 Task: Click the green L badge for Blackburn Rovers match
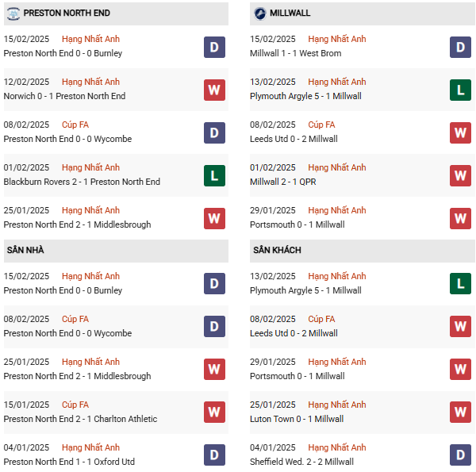click(214, 175)
